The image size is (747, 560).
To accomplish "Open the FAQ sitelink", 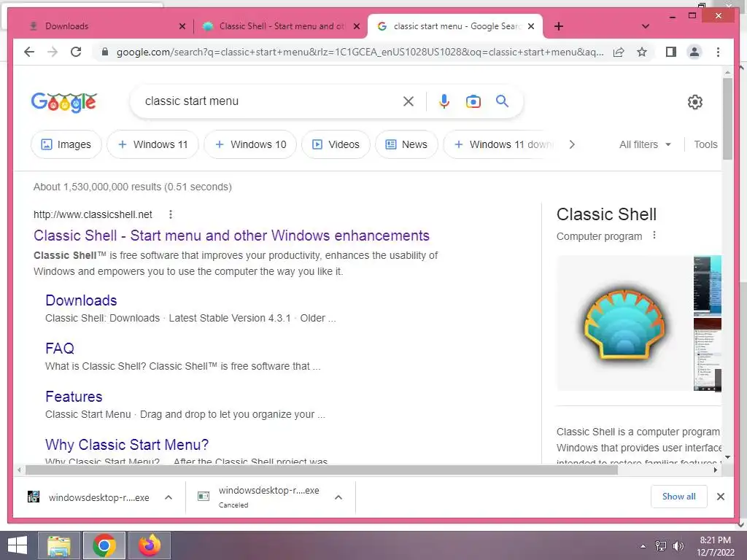I will 60,348.
